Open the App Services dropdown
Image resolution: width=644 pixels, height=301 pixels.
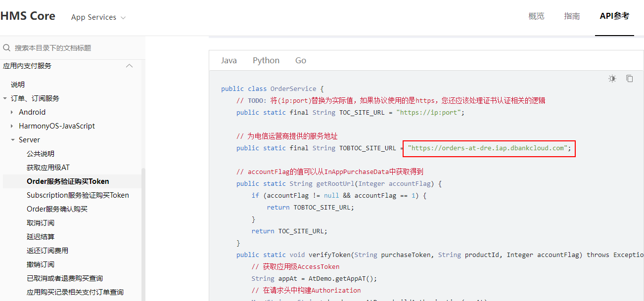[x=98, y=17]
